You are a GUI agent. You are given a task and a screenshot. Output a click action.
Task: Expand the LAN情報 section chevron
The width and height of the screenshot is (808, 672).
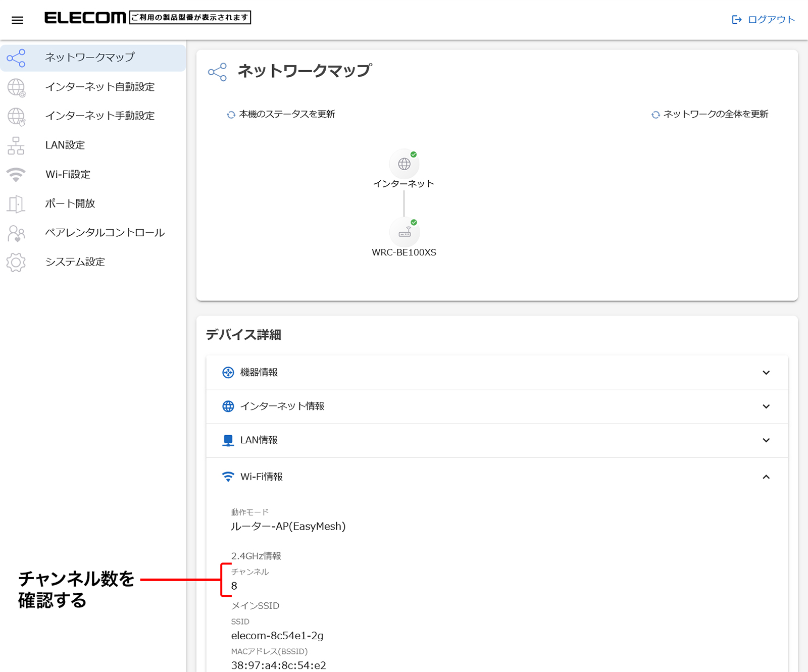point(766,440)
